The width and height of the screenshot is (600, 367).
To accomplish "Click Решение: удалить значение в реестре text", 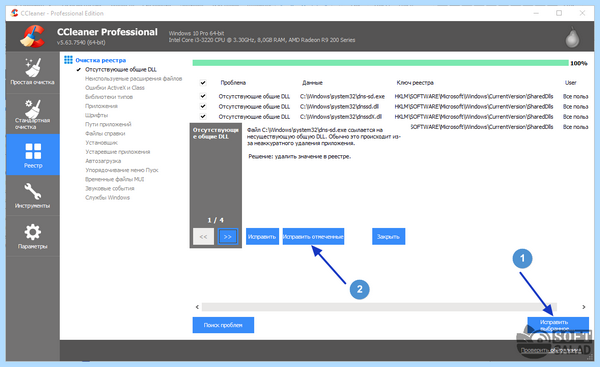I will (x=300, y=157).
